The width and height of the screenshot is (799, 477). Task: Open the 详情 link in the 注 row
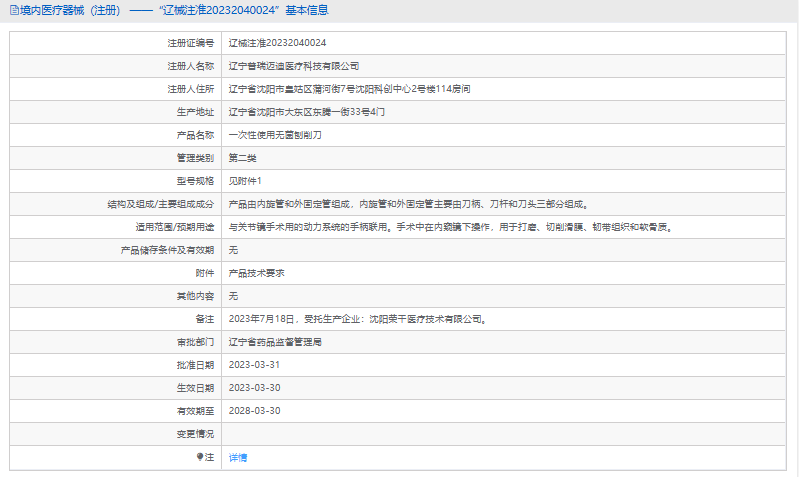click(x=238, y=458)
